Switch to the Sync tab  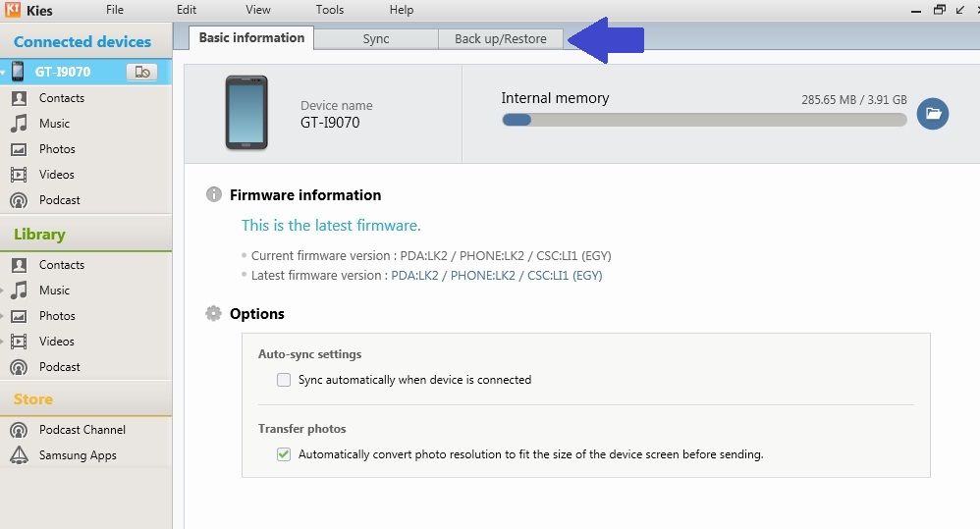point(376,39)
